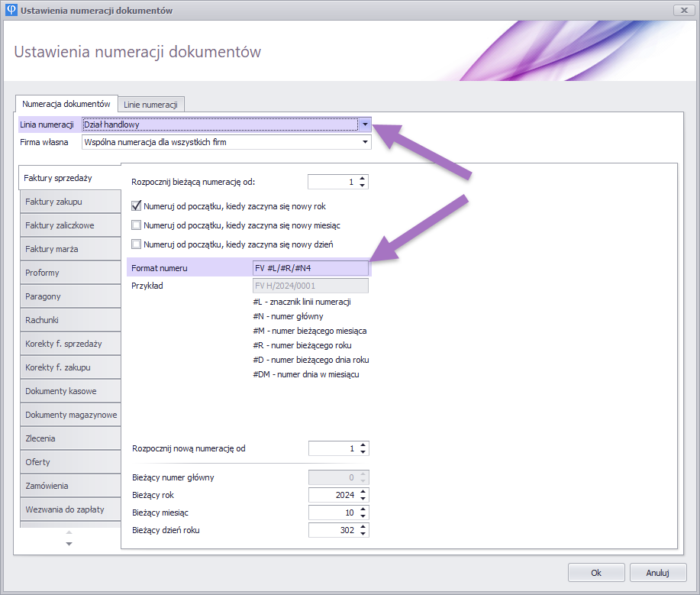
Task: Decrease the 'Rozpocznij nową numerację od' value
Action: point(363,452)
